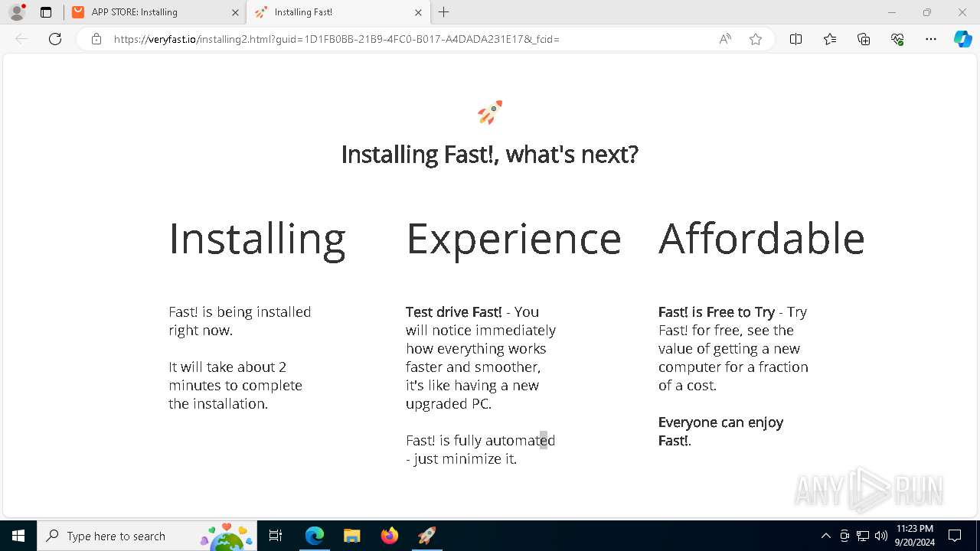Image resolution: width=980 pixels, height=551 pixels.
Task: Open a new browser tab
Action: coord(444,12)
